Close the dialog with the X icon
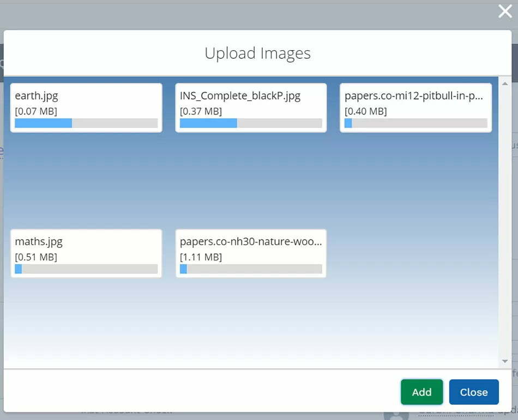The width and height of the screenshot is (518, 420). click(x=505, y=11)
